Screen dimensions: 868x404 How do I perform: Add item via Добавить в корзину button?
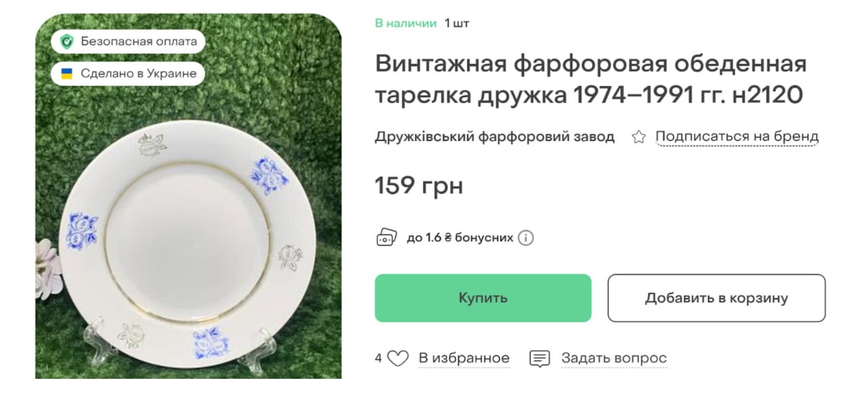716,298
